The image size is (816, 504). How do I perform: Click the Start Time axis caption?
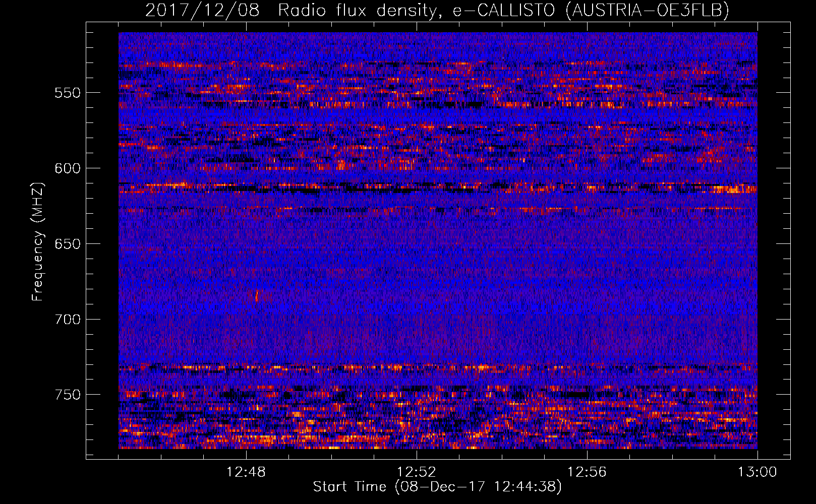pos(437,487)
